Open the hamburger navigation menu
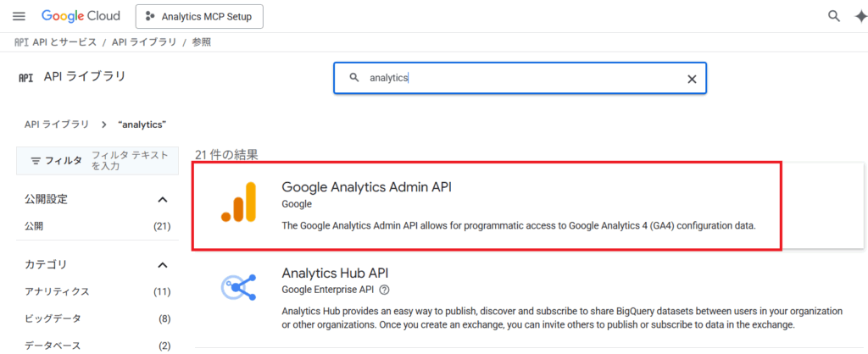Screen dimensions: 868x354 coord(19,16)
